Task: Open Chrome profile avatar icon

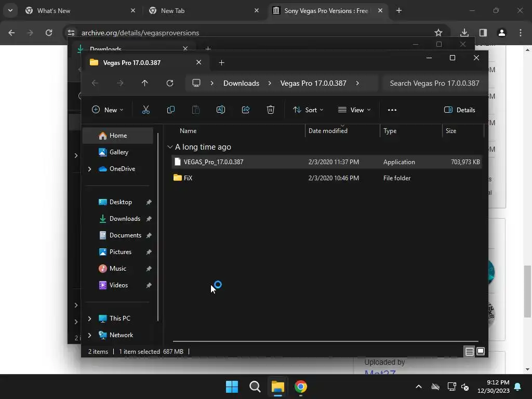Action: coord(502,33)
